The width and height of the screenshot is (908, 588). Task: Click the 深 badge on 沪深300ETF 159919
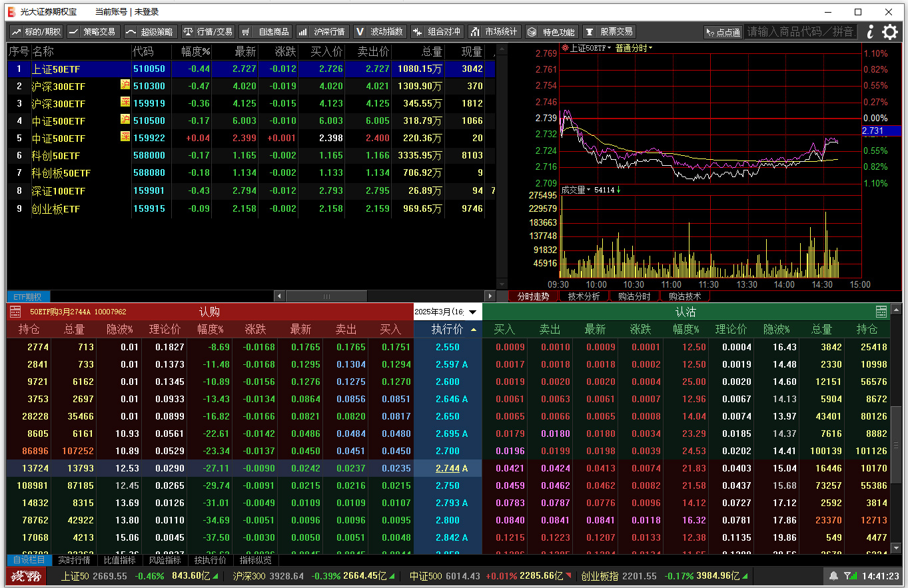tap(125, 102)
